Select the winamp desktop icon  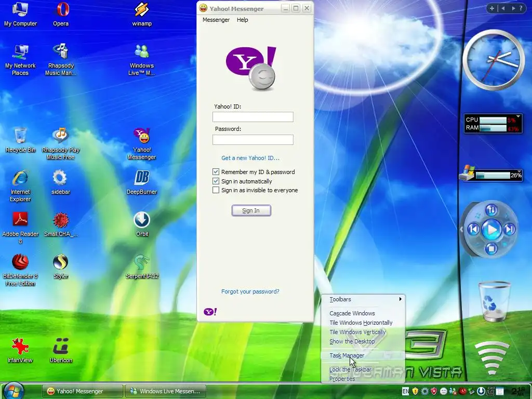[142, 14]
